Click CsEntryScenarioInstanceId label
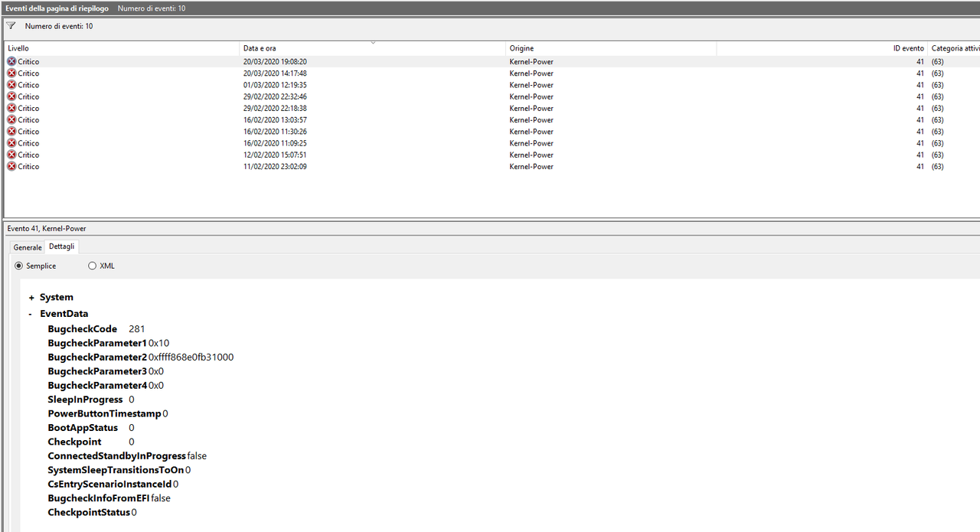 coord(109,484)
